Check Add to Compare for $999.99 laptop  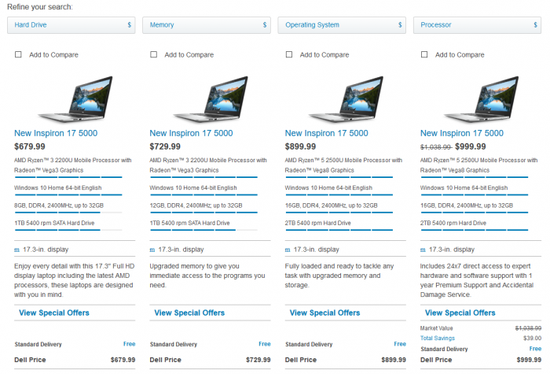(x=424, y=54)
